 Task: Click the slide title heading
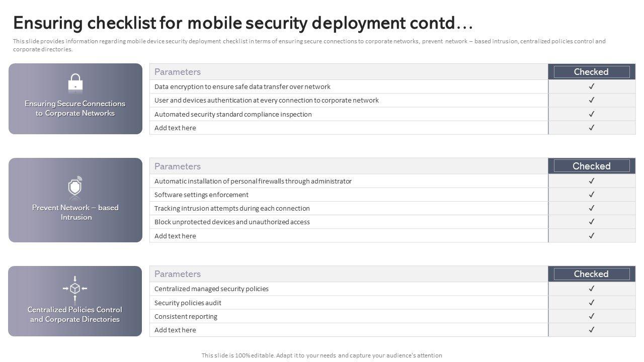pos(243,23)
